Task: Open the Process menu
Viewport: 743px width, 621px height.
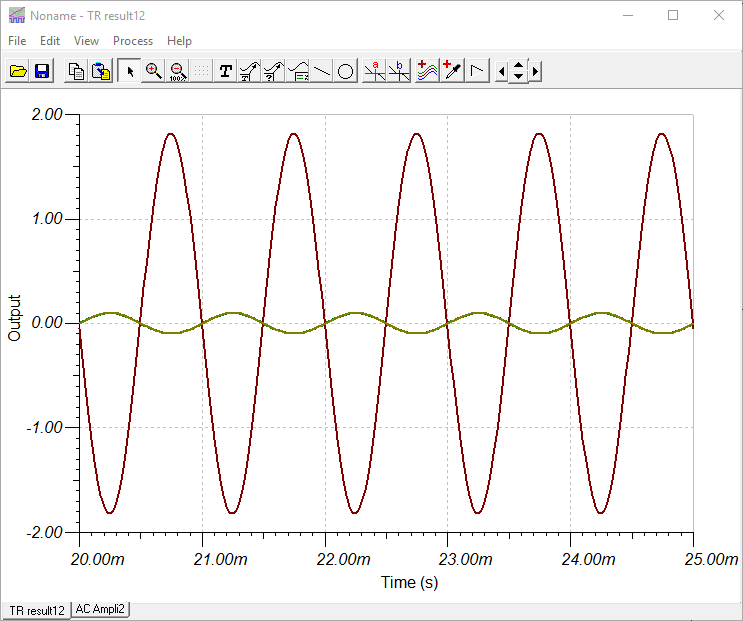Action: click(x=133, y=41)
